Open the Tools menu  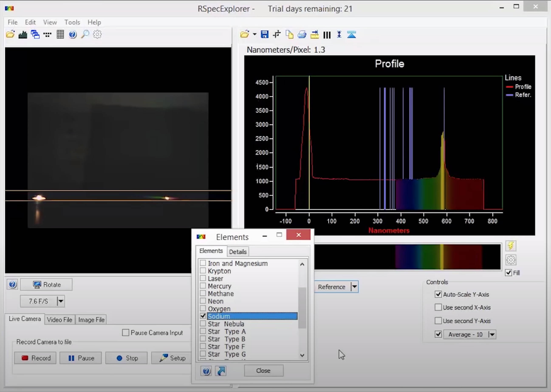click(72, 22)
